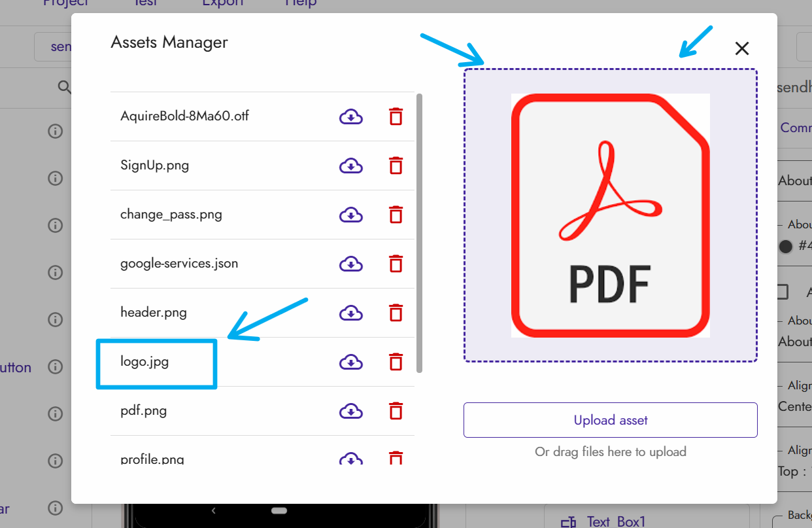812x528 pixels.
Task: Select pdf.png file name
Action: point(143,411)
